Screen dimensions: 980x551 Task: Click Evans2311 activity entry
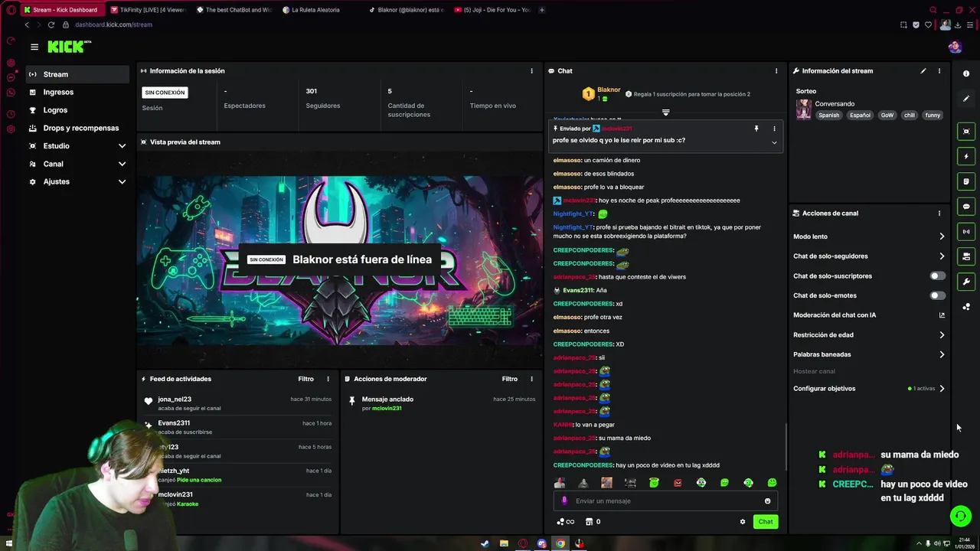(x=238, y=427)
